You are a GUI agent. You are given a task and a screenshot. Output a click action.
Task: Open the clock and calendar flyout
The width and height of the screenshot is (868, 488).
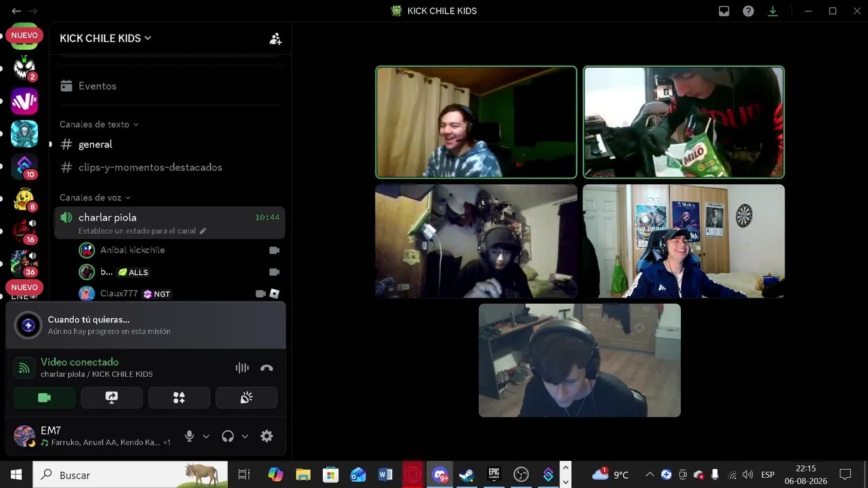point(806,474)
